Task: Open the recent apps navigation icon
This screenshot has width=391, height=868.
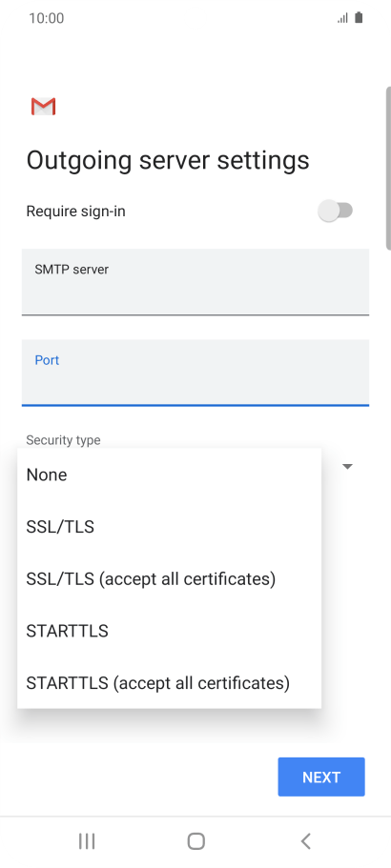Action: (x=87, y=841)
